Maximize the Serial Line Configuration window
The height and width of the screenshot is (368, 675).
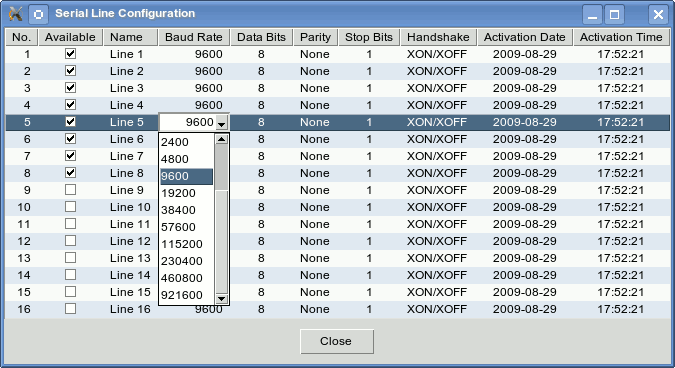614,14
